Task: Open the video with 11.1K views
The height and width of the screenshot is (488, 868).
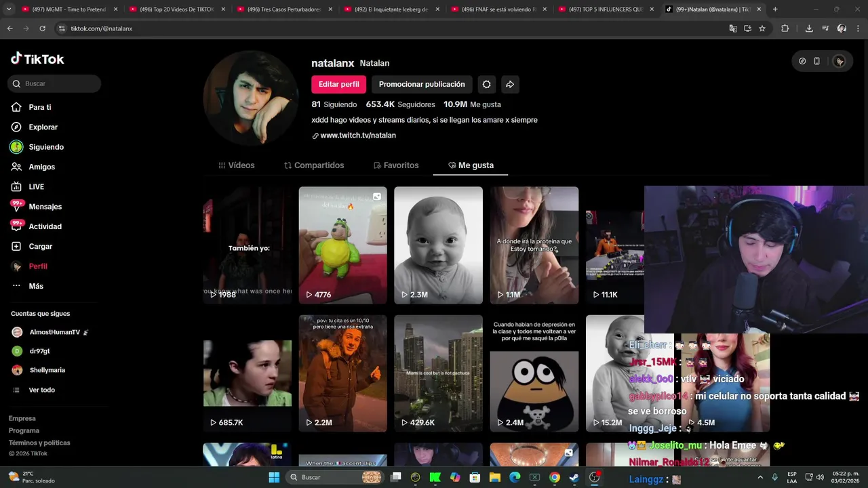Action: coord(614,245)
